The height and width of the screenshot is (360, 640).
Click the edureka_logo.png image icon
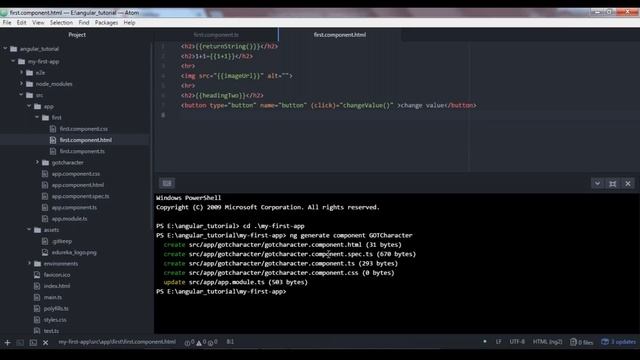(45, 252)
